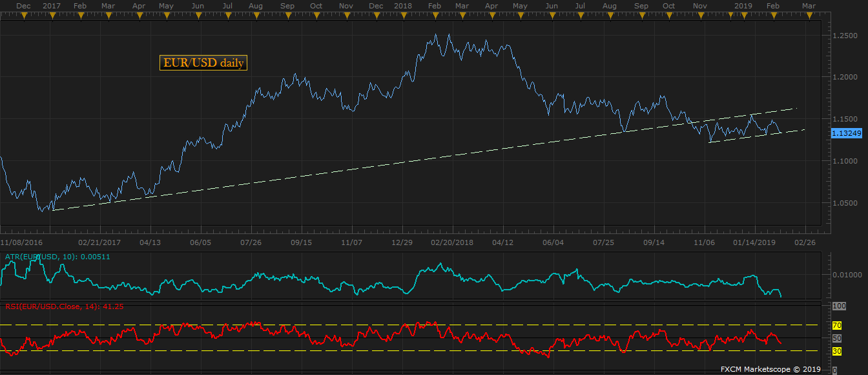Select the triangle marker below Aug 2018

click(609, 16)
